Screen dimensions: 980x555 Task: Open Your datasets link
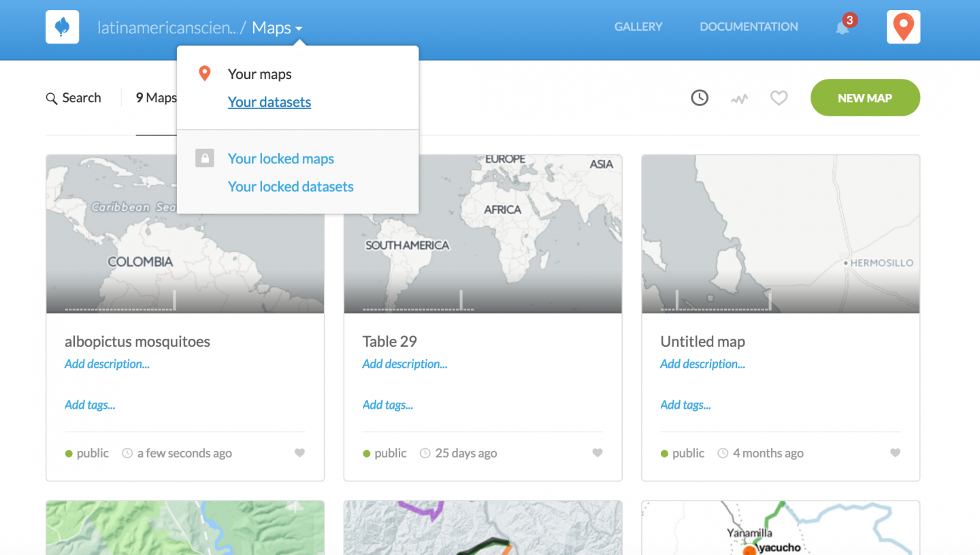269,101
